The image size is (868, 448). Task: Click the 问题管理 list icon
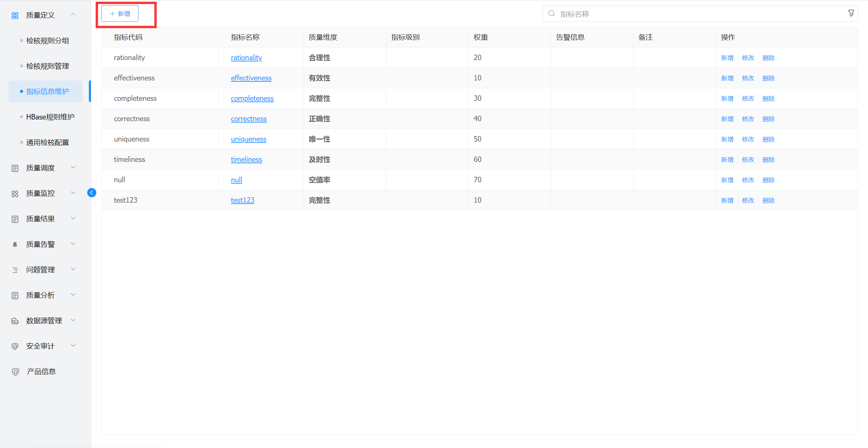pyautogui.click(x=15, y=270)
